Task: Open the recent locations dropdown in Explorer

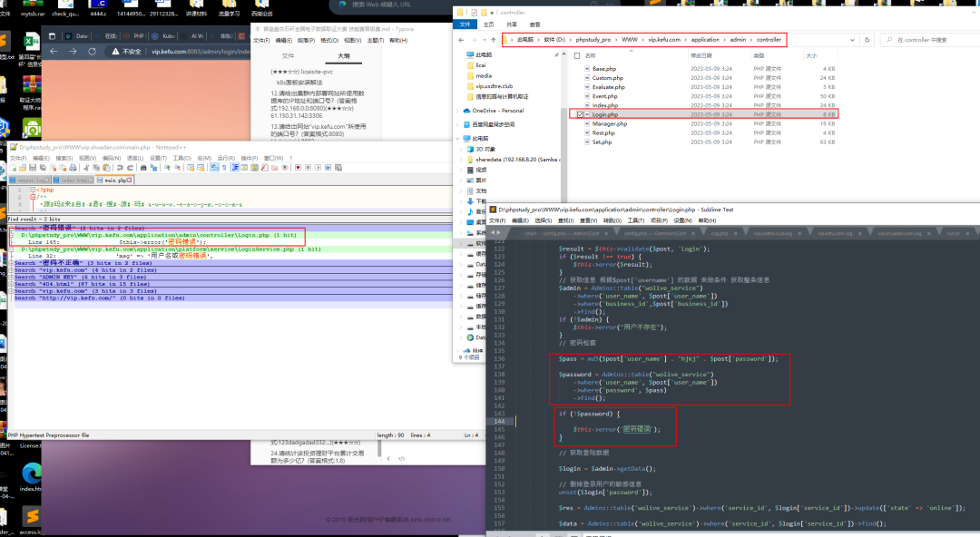Action: (x=484, y=40)
